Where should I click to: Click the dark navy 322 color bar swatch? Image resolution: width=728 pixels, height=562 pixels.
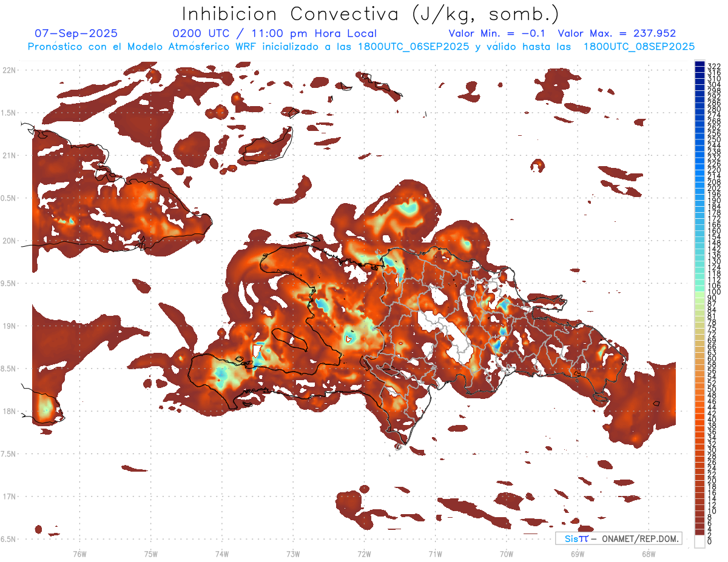700,64
